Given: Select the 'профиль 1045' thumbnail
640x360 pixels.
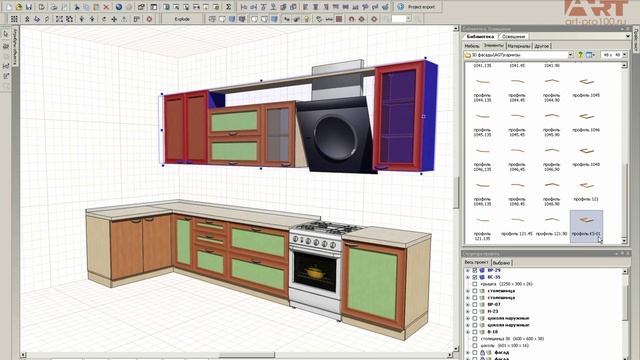Looking at the screenshot, I should click(x=586, y=87).
